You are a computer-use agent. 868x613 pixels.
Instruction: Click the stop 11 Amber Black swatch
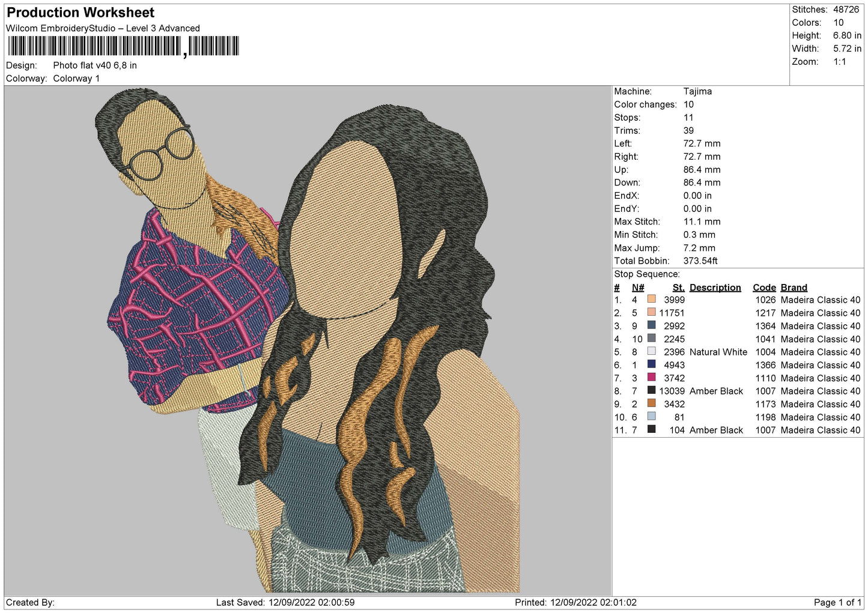651,430
